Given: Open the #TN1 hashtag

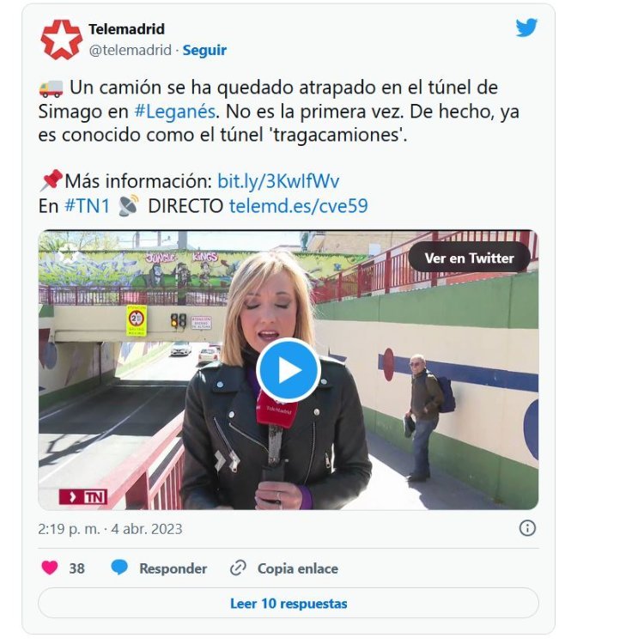Looking at the screenshot, I should [87, 206].
